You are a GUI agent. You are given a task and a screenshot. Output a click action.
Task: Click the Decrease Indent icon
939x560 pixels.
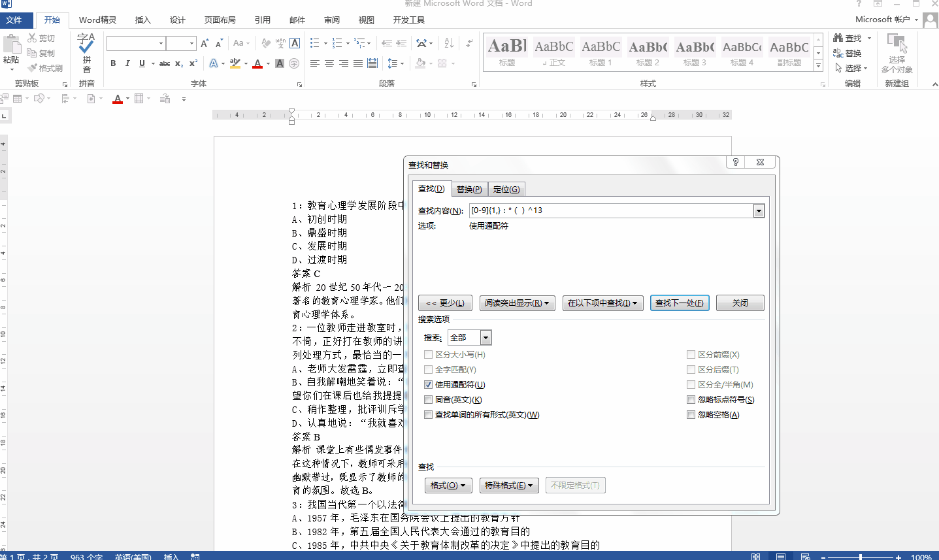[387, 44]
